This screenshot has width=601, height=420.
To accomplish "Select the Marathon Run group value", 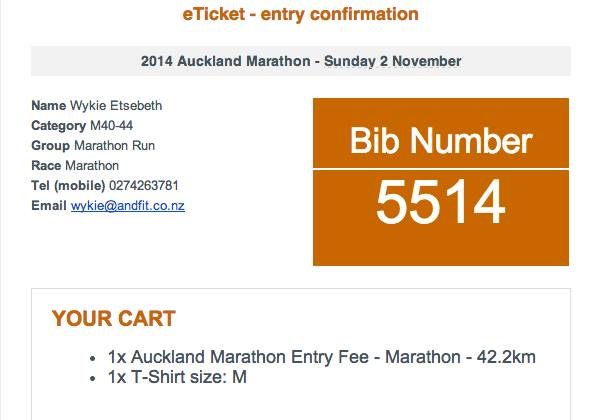I will pos(115,146).
